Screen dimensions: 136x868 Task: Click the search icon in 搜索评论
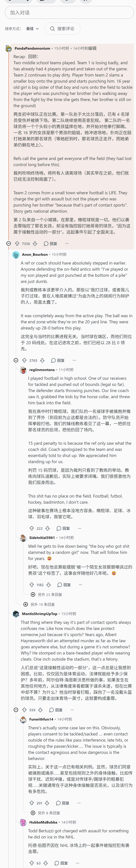click(x=52, y=29)
